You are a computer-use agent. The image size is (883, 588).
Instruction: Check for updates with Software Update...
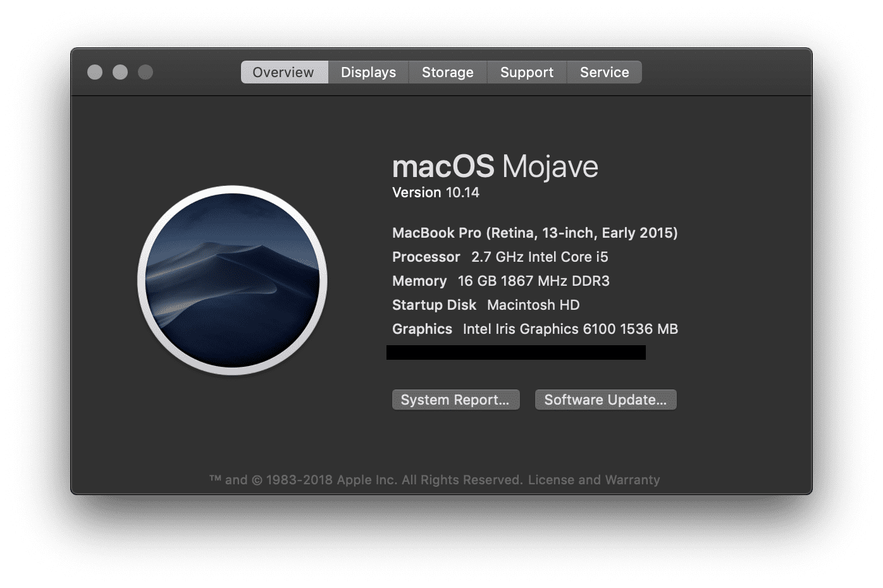(605, 400)
